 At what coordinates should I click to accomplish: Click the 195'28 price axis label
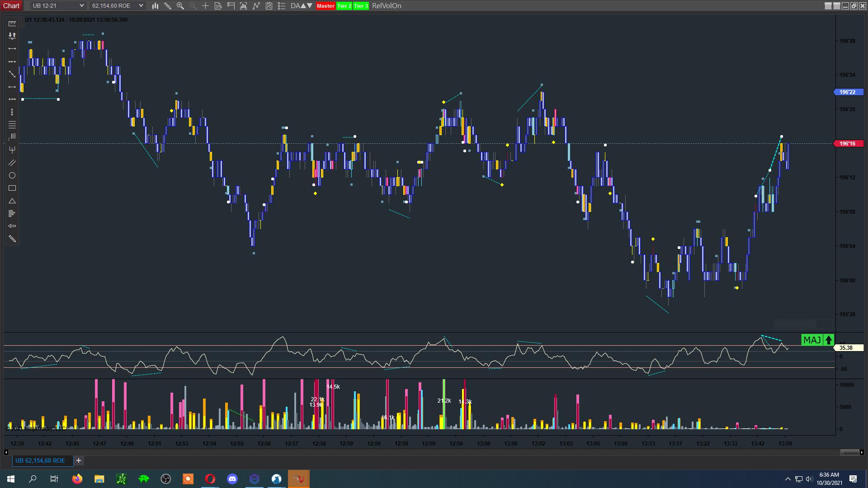coord(847,314)
